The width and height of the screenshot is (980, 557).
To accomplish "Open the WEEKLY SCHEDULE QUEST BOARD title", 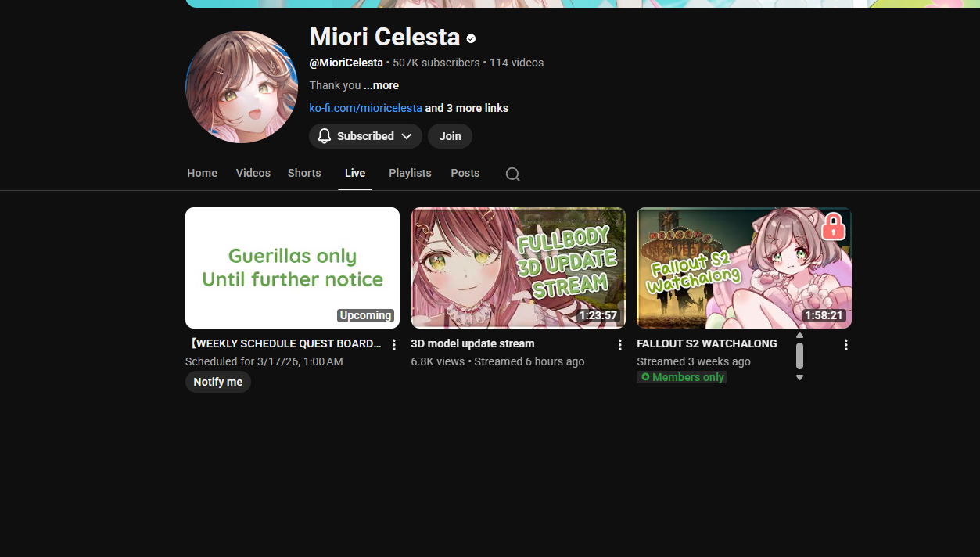I will pos(285,343).
